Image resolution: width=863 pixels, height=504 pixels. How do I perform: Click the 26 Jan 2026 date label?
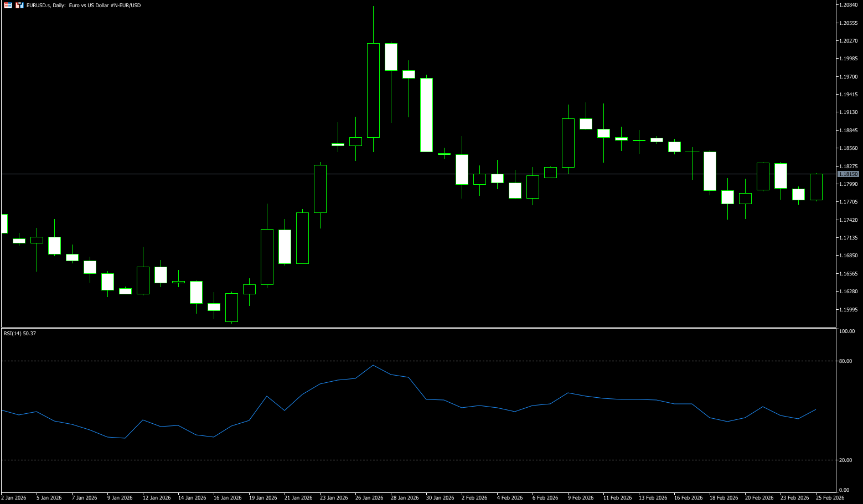pyautogui.click(x=369, y=498)
